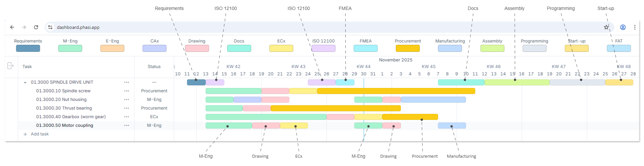
Task: Click the export icon beside Task header
Action: [10, 66]
